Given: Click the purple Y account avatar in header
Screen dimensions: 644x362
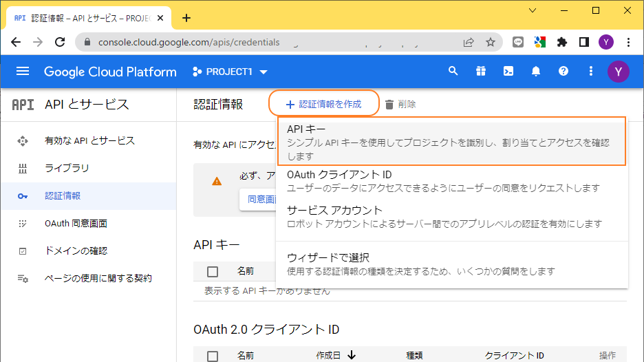Looking at the screenshot, I should 618,72.
